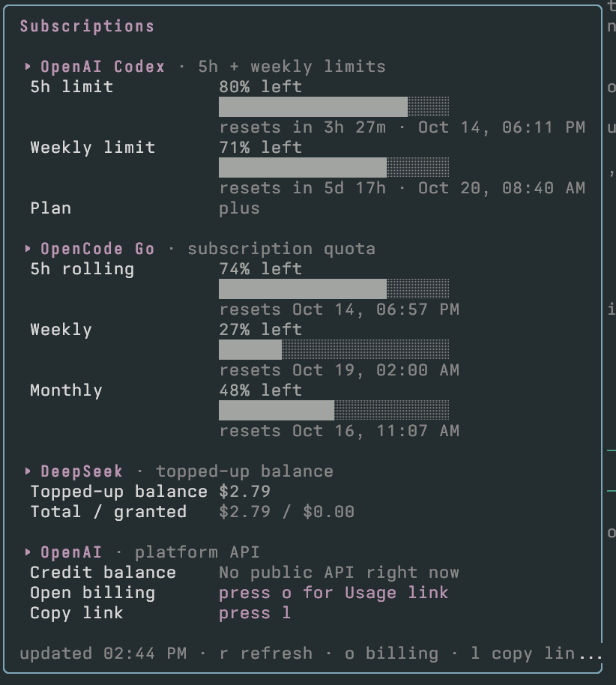Click the '$2.79 / $0.00' value
Screen dimensions: 616x685
(x=286, y=512)
